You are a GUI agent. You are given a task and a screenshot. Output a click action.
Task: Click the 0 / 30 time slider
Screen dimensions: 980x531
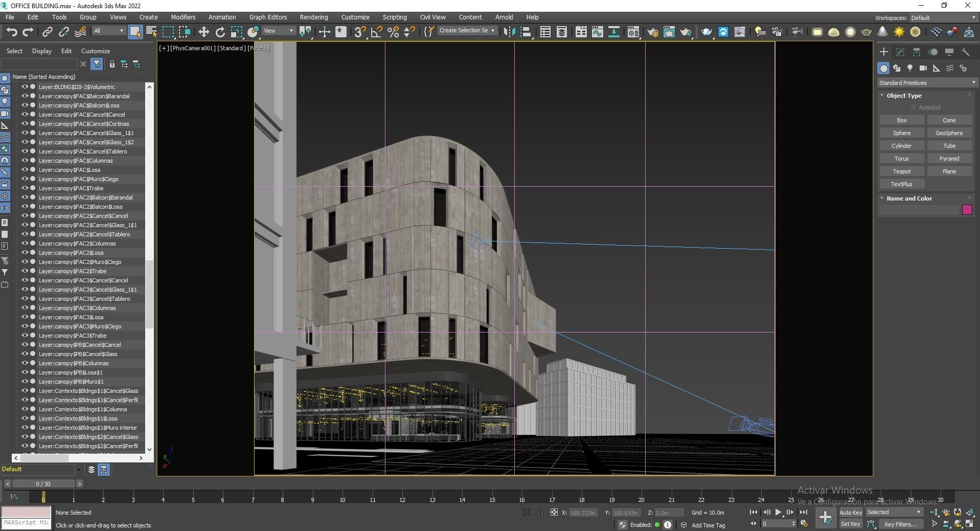[43, 484]
